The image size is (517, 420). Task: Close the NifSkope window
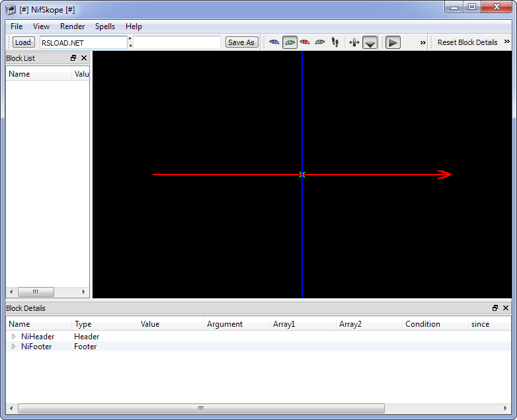click(497, 7)
